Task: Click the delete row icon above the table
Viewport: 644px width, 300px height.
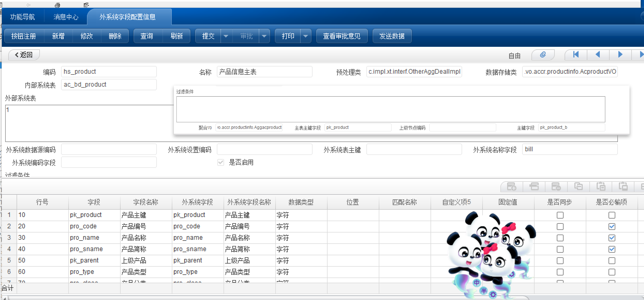Action: (556, 186)
